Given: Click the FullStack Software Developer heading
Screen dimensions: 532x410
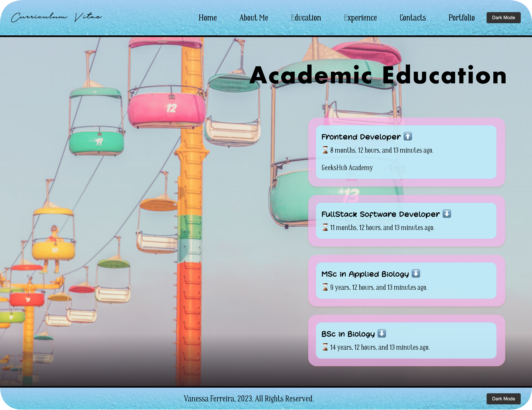Looking at the screenshot, I should click(x=381, y=214).
